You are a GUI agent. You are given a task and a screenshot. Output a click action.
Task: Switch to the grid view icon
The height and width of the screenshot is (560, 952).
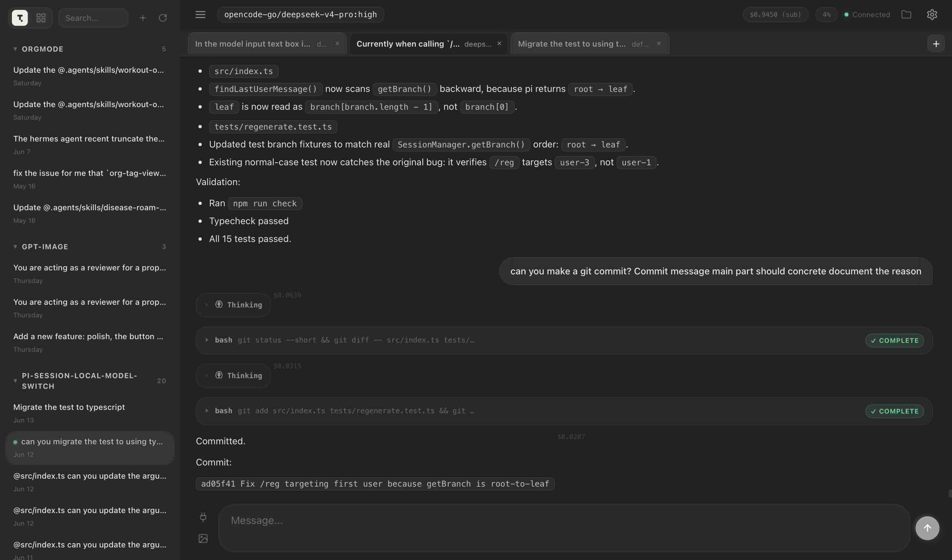pyautogui.click(x=41, y=18)
